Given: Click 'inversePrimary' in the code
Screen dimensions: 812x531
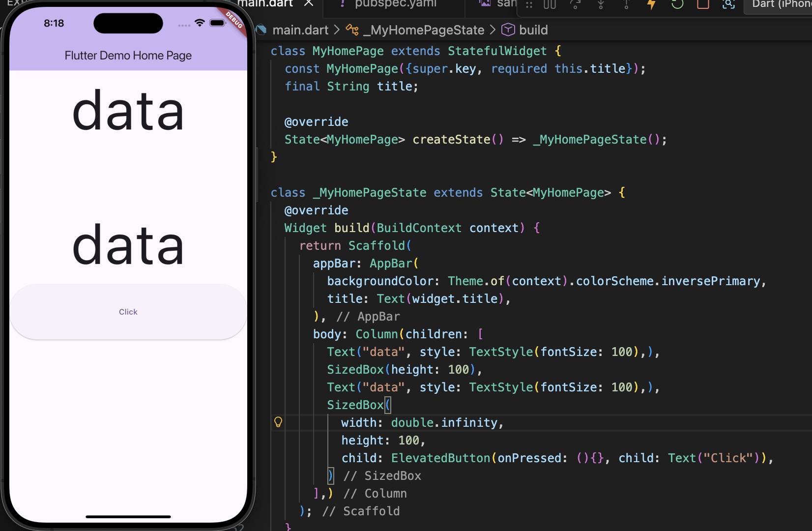Looking at the screenshot, I should [711, 281].
